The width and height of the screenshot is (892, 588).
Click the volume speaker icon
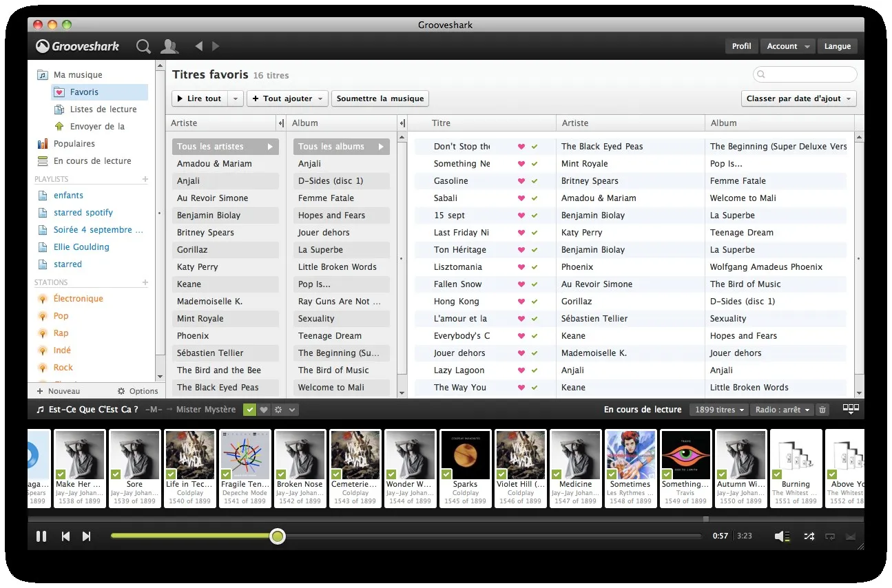[780, 536]
